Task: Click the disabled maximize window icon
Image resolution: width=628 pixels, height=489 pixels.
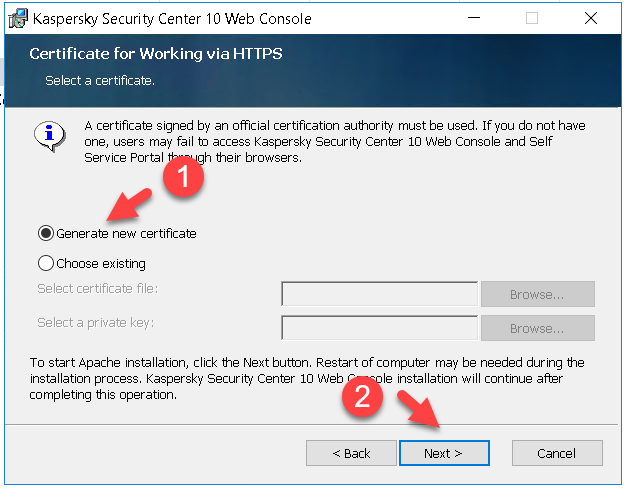Action: tap(532, 18)
